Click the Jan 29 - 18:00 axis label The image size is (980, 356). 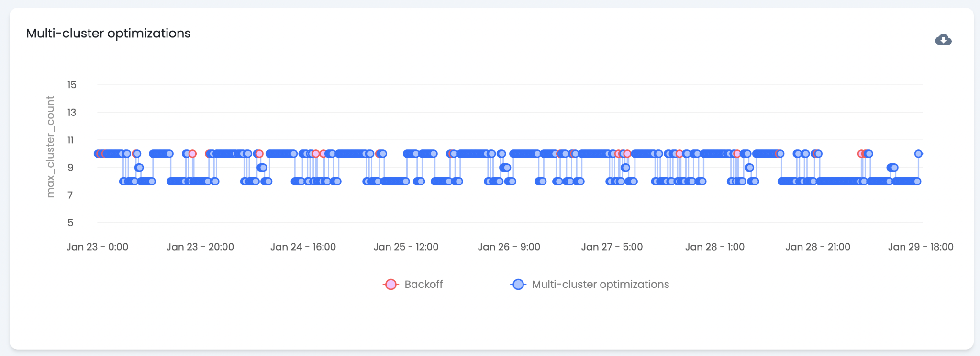pos(921,247)
